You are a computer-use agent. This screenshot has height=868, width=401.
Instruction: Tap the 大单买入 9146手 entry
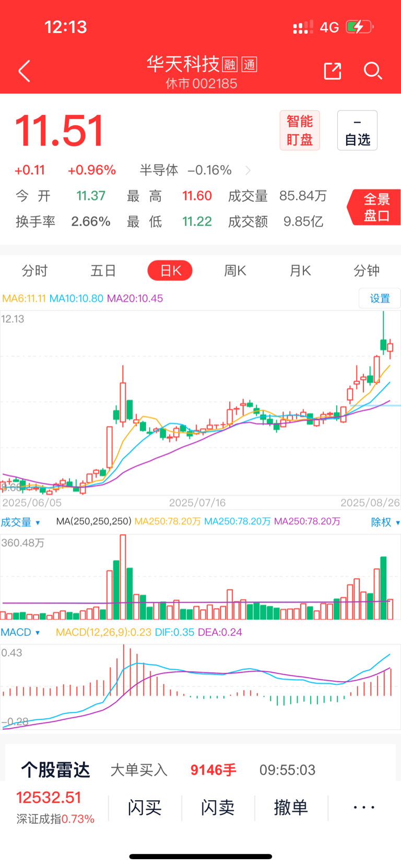173,770
